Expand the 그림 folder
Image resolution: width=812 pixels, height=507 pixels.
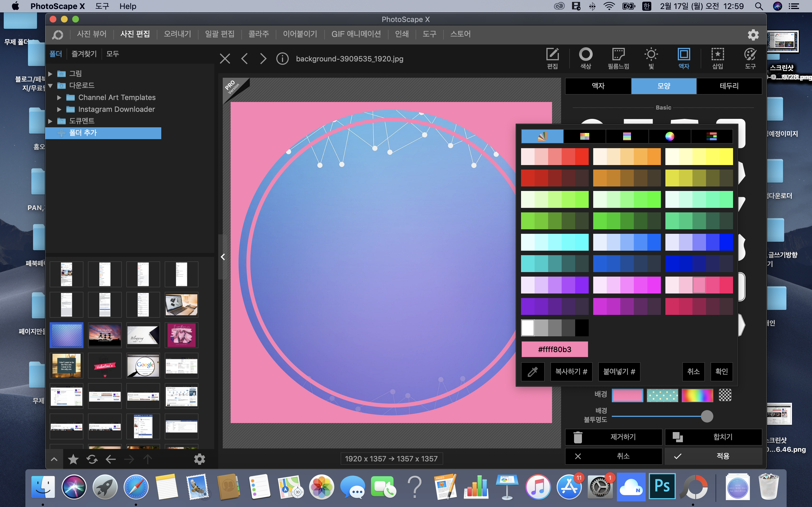(x=50, y=74)
